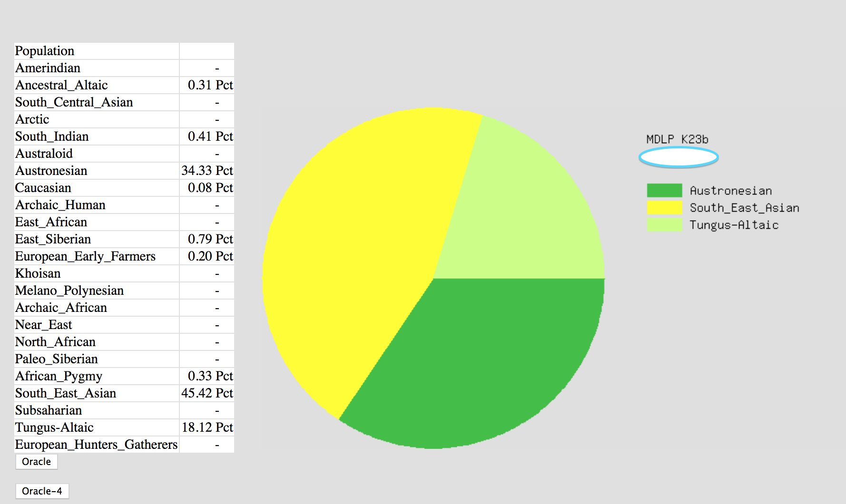Select the Archaic_African row label
This screenshot has width=846, height=504.
(61, 308)
